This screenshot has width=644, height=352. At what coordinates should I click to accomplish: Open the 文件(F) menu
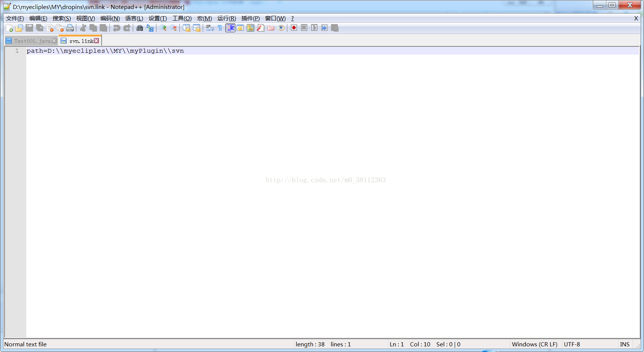pyautogui.click(x=15, y=18)
